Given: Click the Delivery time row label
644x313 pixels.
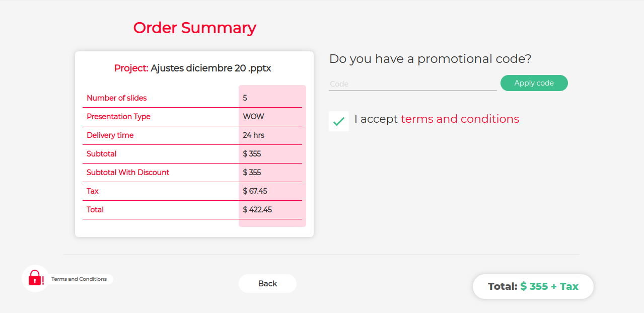Looking at the screenshot, I should (110, 135).
